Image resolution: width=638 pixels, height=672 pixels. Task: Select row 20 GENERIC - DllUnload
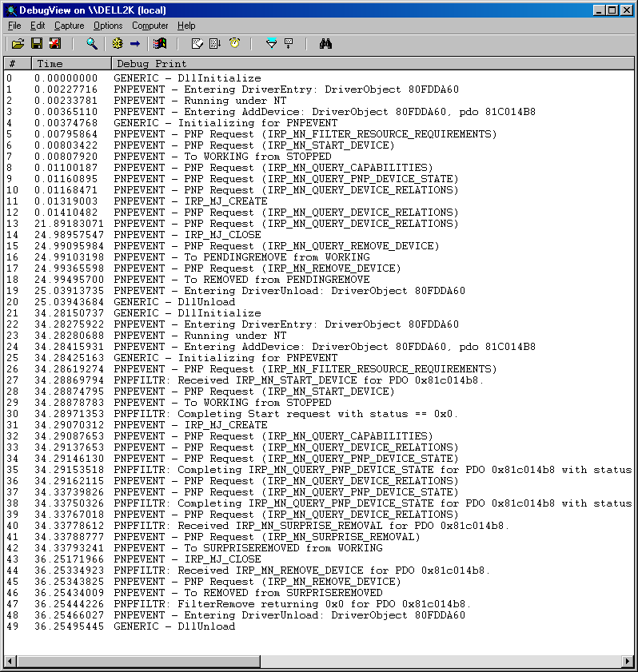click(319, 302)
